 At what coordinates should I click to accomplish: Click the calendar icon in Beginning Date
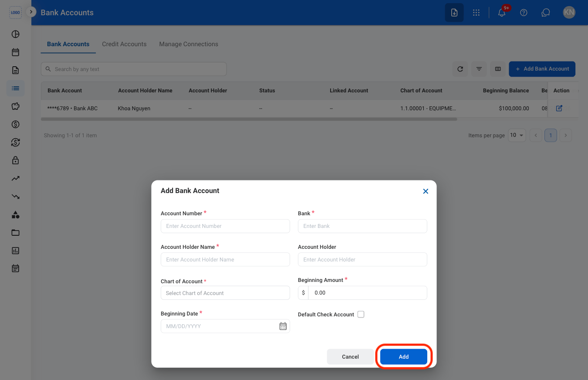pos(283,326)
